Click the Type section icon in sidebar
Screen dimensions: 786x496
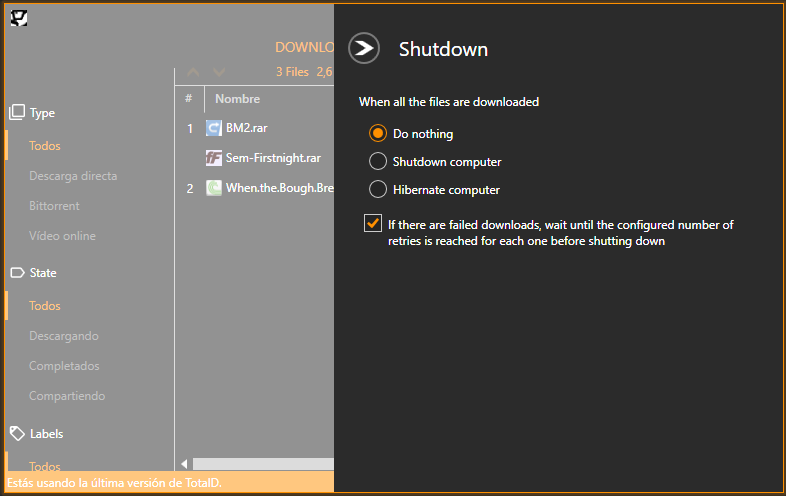point(17,112)
